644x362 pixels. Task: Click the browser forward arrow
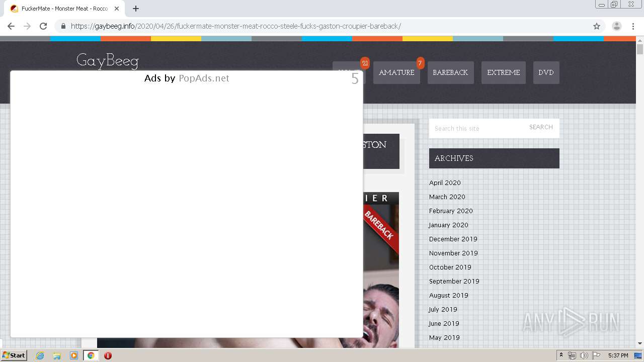pos(27,26)
